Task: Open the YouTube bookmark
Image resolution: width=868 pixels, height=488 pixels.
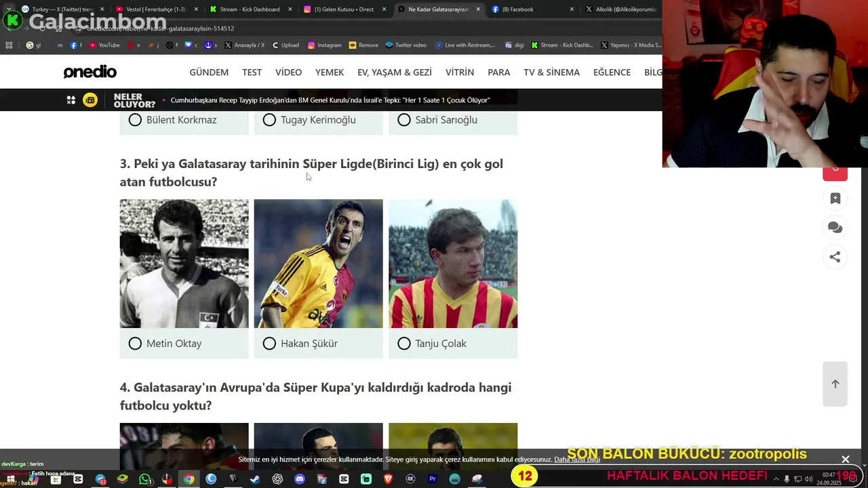Action: tap(104, 45)
